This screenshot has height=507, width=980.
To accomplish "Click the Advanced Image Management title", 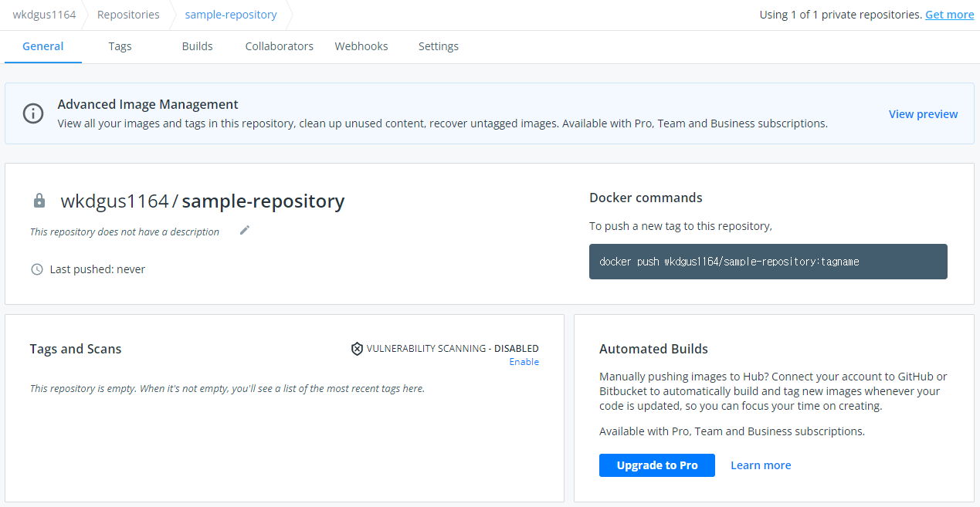I will pos(148,104).
